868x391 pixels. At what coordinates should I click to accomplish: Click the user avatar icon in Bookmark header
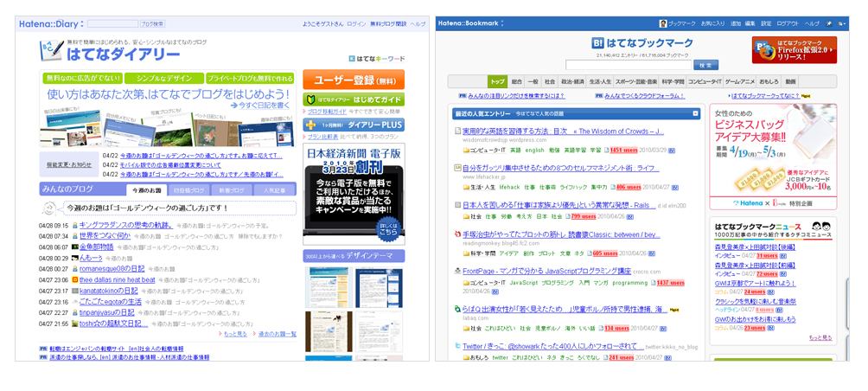[x=662, y=24]
